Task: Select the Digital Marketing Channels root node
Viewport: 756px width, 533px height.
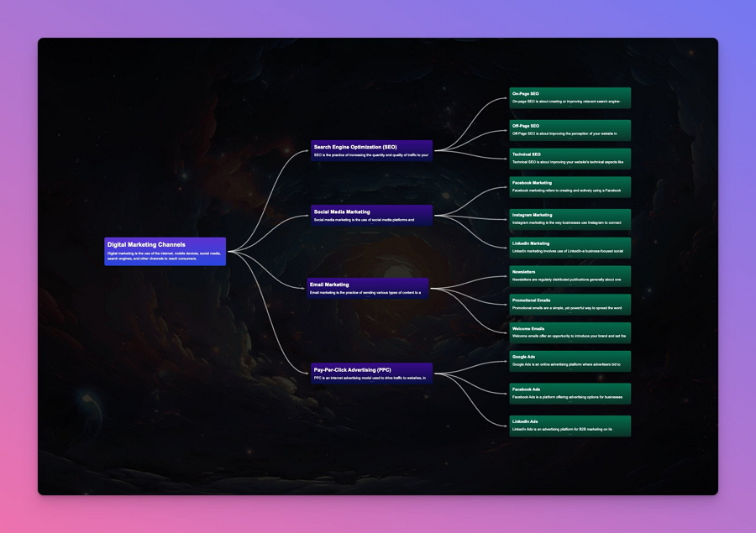Action: pyautogui.click(x=165, y=251)
